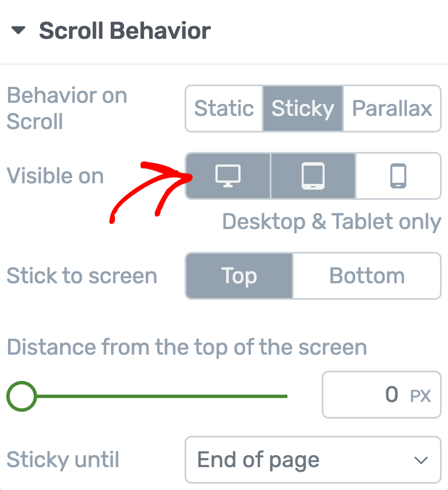Screen dimensions: 448x490
Task: Click the "Visible on" label
Action: coord(55,176)
